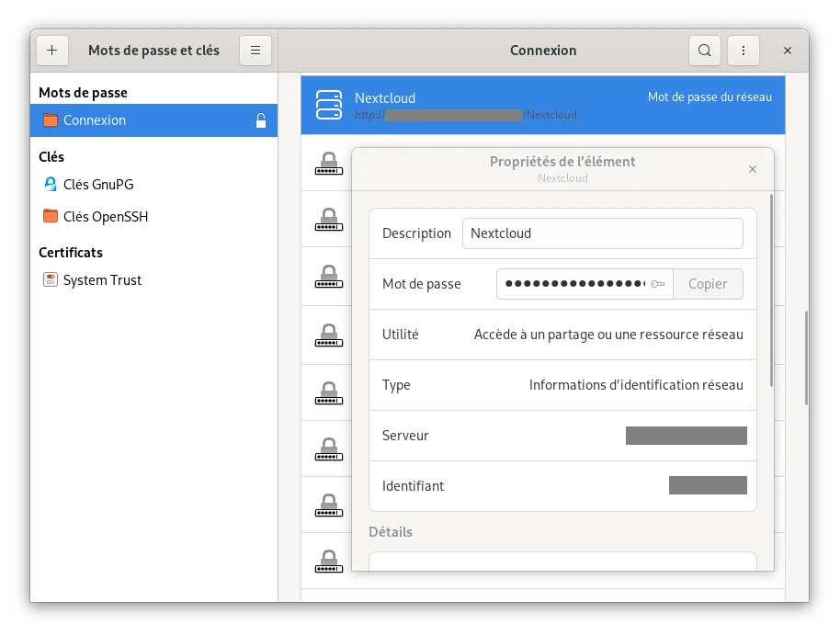Click the Connexion folder icon in the sidebar
Viewport: 840px width, 636px height.
[x=51, y=120]
